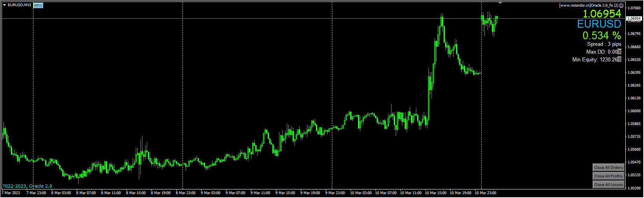Image resolution: width=644 pixels, height=198 pixels.
Task: Click the Close All Losses button
Action: point(608,185)
